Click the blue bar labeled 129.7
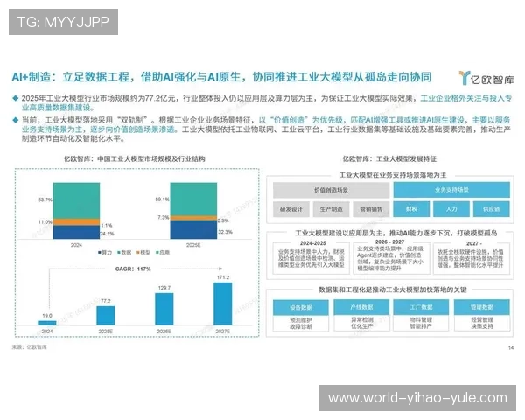This screenshot has width=525, height=420. (164, 309)
